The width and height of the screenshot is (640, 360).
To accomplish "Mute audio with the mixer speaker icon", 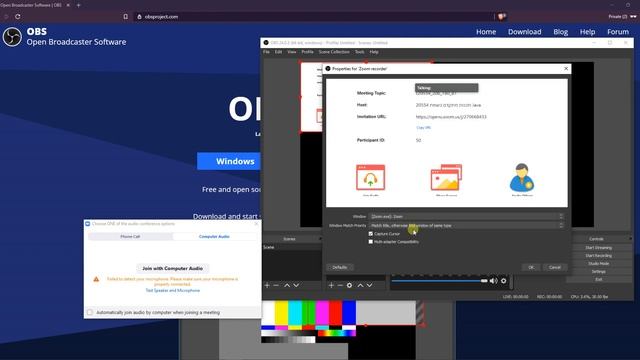I will [x=493, y=281].
